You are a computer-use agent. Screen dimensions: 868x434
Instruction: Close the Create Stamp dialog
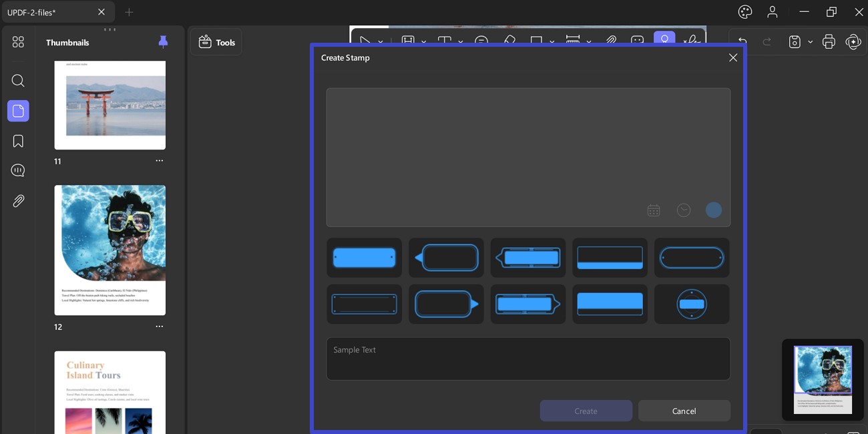click(733, 57)
